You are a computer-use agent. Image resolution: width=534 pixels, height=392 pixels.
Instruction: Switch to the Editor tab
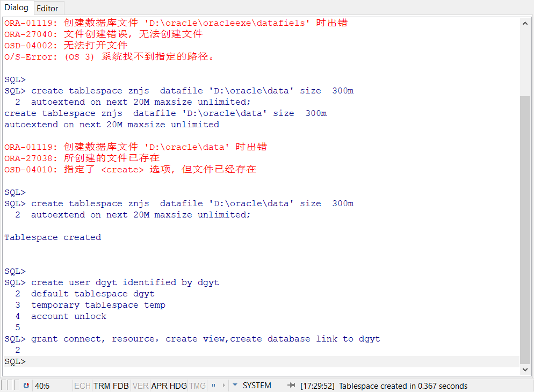pyautogui.click(x=47, y=9)
